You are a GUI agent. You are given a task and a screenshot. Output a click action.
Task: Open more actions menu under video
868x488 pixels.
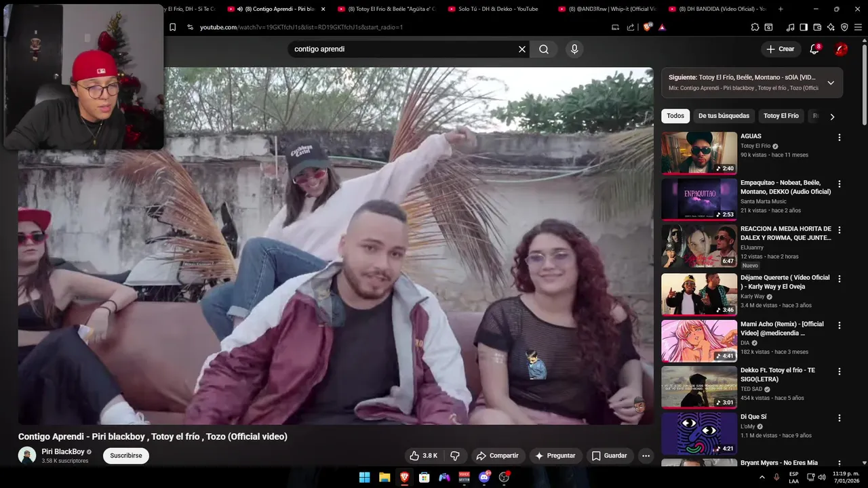[646, 455]
